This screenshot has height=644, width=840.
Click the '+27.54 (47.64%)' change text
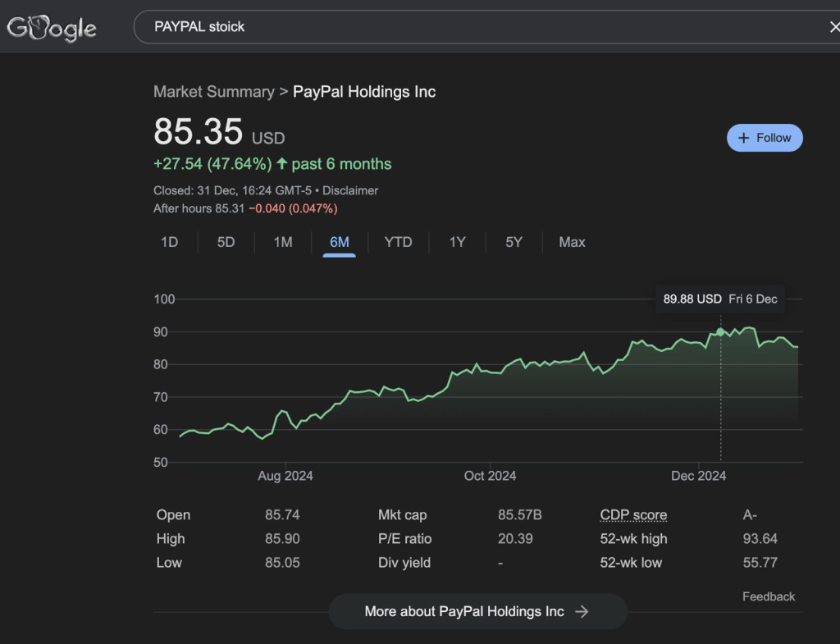point(212,164)
